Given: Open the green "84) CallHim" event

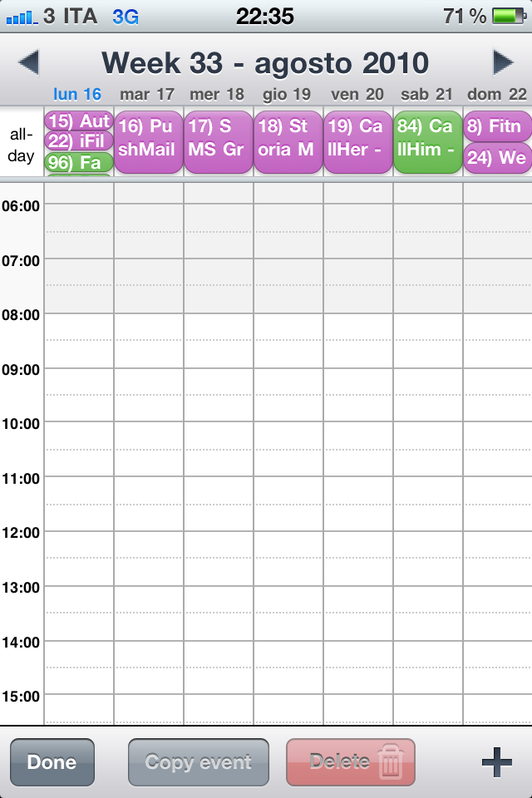Looking at the screenshot, I should [x=426, y=140].
